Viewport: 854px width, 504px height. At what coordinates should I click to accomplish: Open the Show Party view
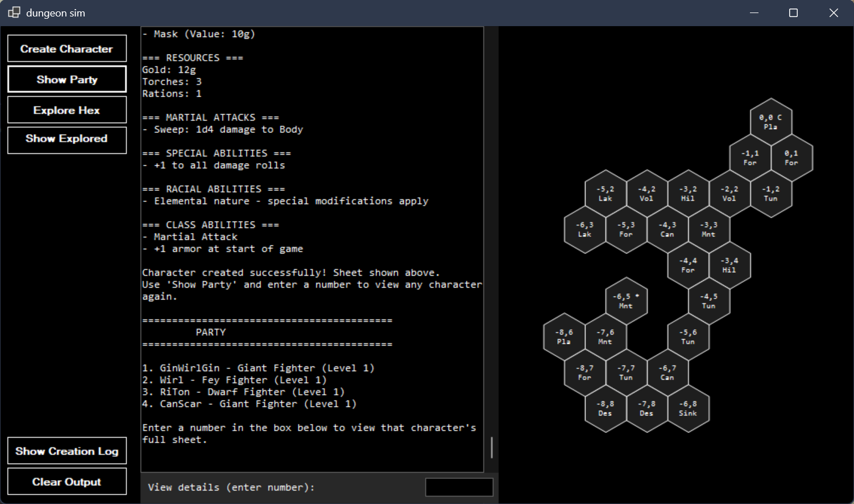(x=67, y=80)
